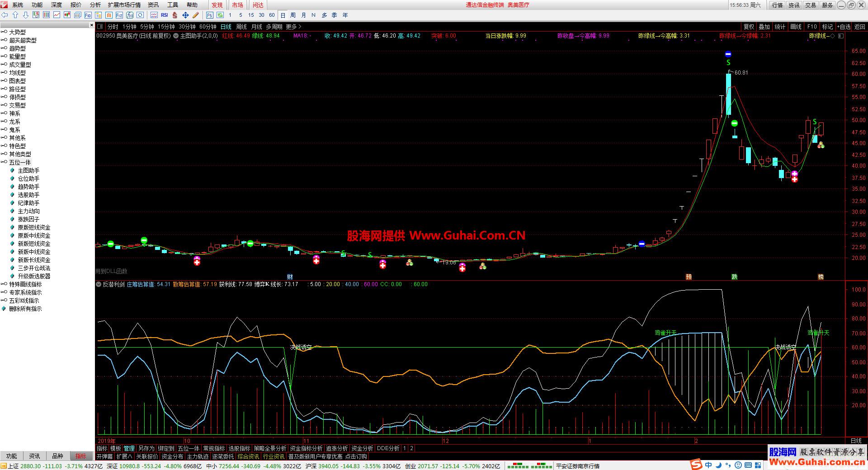Go back with the left arrow icon

5,15
